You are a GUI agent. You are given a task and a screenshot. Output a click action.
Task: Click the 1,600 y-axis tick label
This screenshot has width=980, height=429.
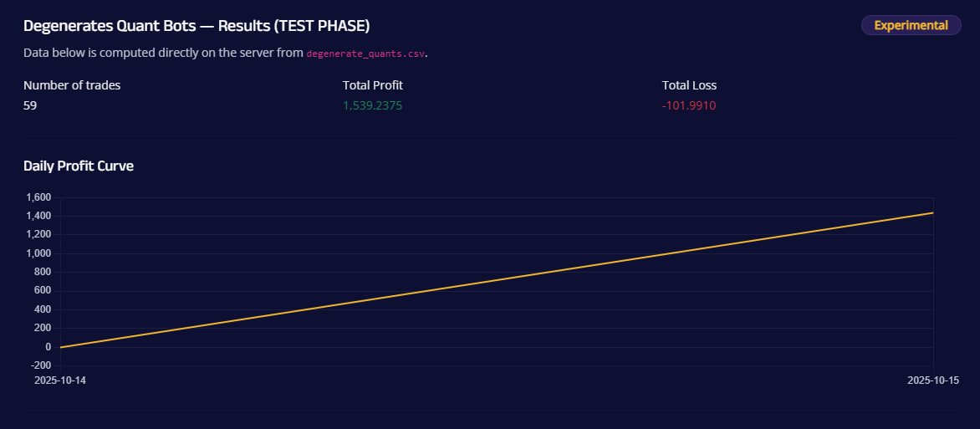click(x=38, y=197)
